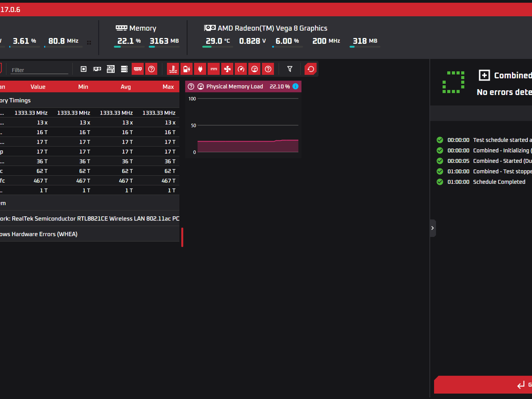Toggle the memory sensors filter icon
This screenshot has width=532, height=399.
pos(138,69)
